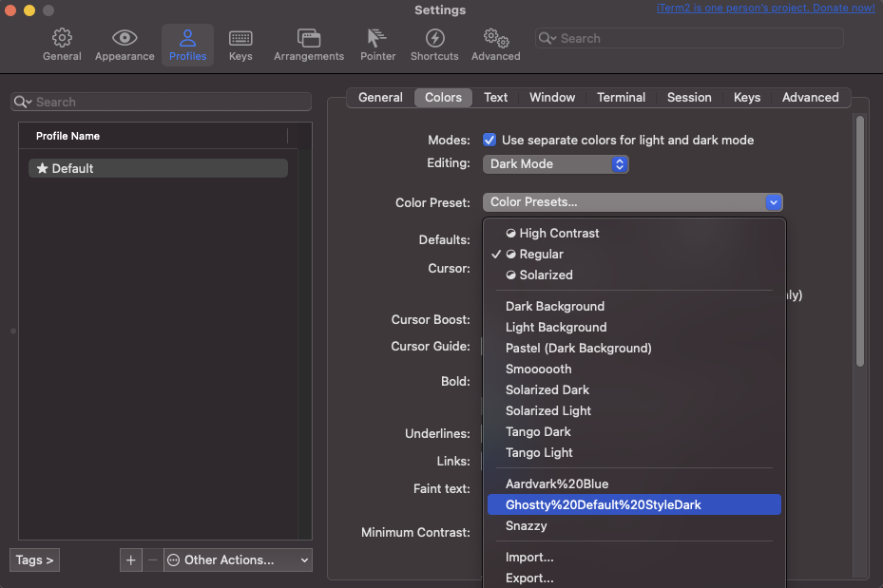This screenshot has height=588, width=883.
Task: Switch to the Window profile tab
Action: pos(552,97)
